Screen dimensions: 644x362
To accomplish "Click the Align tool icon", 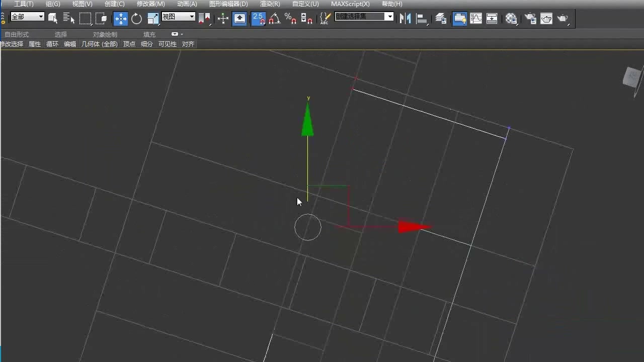I will point(422,19).
